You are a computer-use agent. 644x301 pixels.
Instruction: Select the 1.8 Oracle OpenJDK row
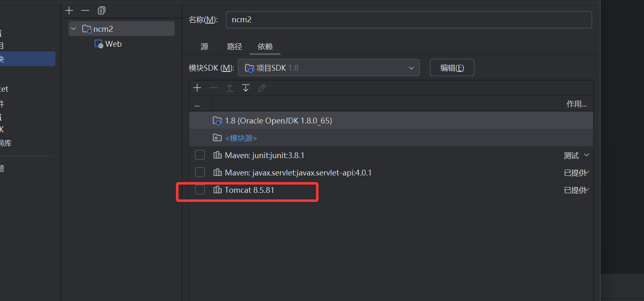point(278,121)
